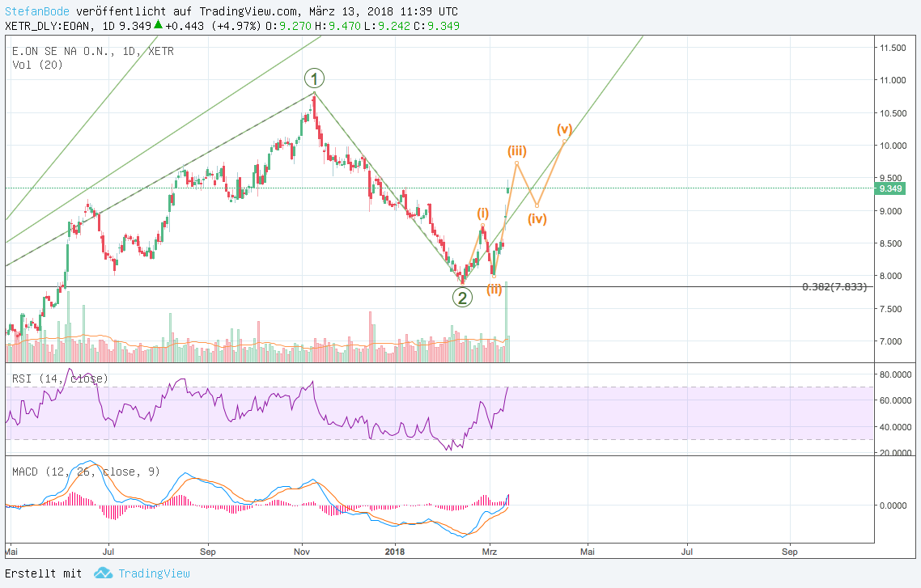921x588 pixels.
Task: Click the E.ON SE NA O.N. chart title
Action: (x=93, y=51)
